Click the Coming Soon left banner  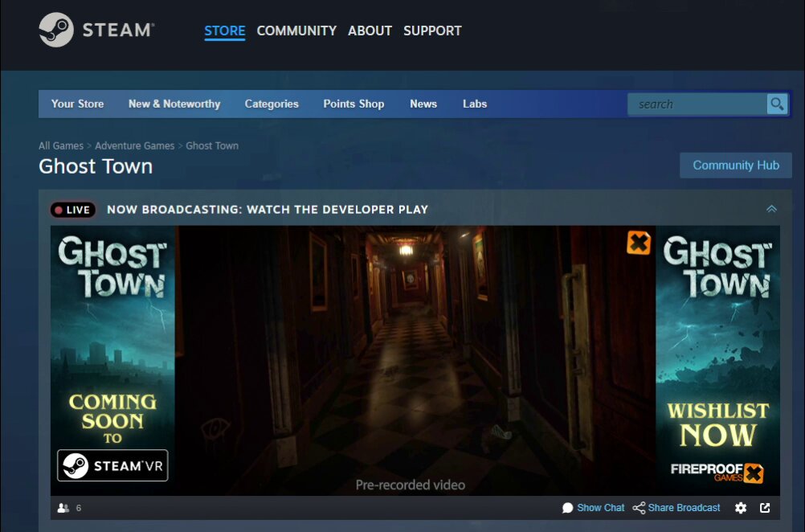[x=113, y=361]
